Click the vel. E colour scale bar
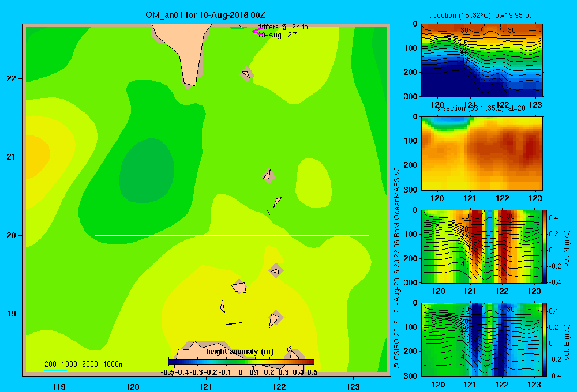Screen dimensions: 577x392 pos(545,340)
